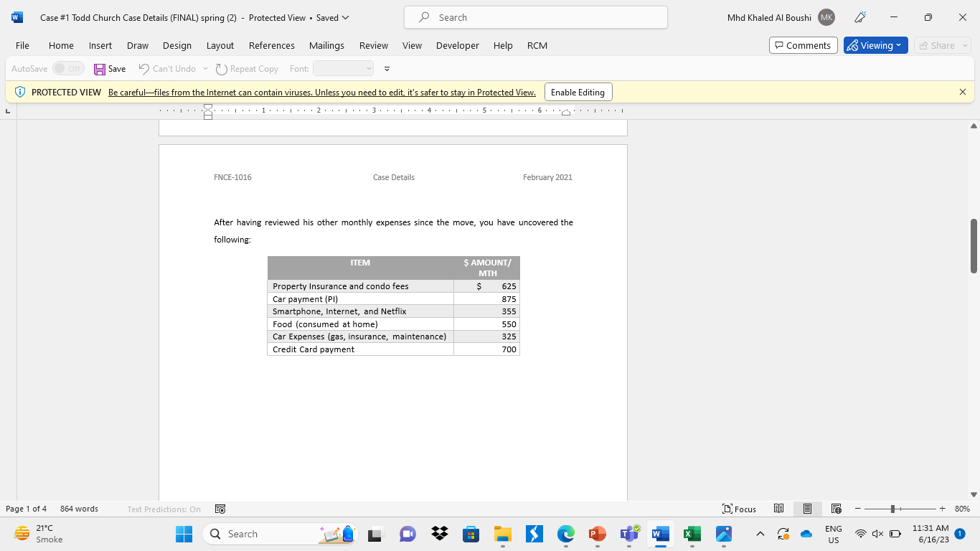
Task: Click the pen and sparkle coming-soon icon
Action: (x=860, y=17)
